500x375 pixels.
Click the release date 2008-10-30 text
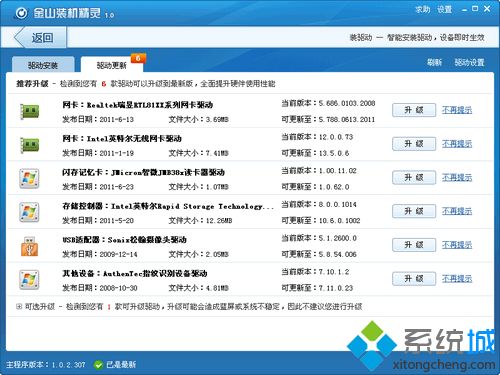point(118,288)
